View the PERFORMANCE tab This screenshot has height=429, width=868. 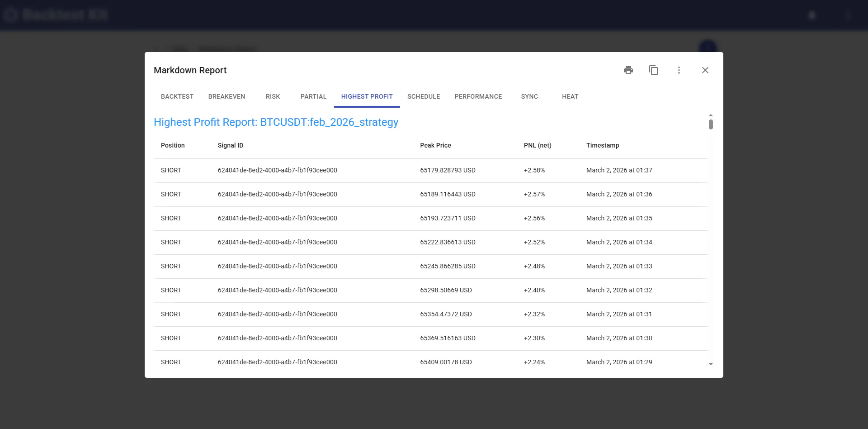(x=478, y=96)
